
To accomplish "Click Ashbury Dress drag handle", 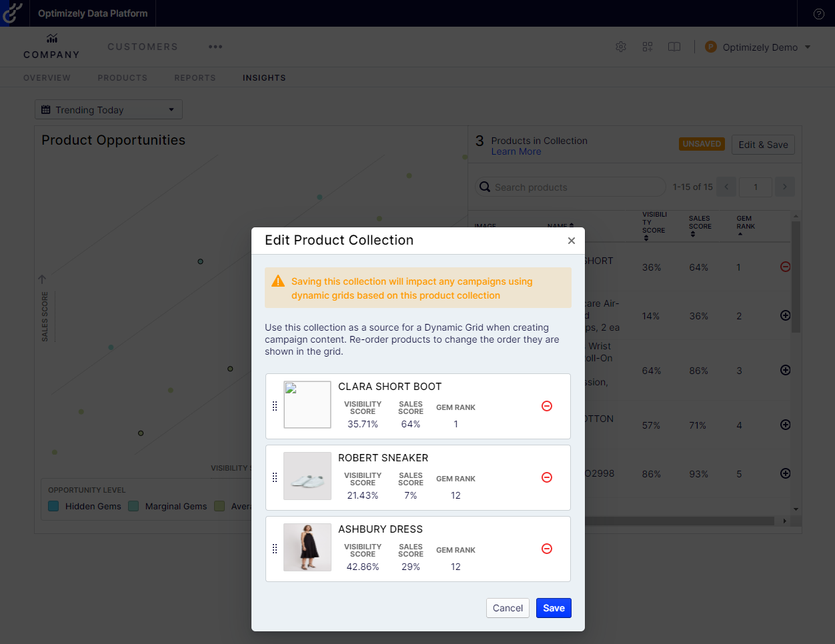I will pyautogui.click(x=275, y=549).
